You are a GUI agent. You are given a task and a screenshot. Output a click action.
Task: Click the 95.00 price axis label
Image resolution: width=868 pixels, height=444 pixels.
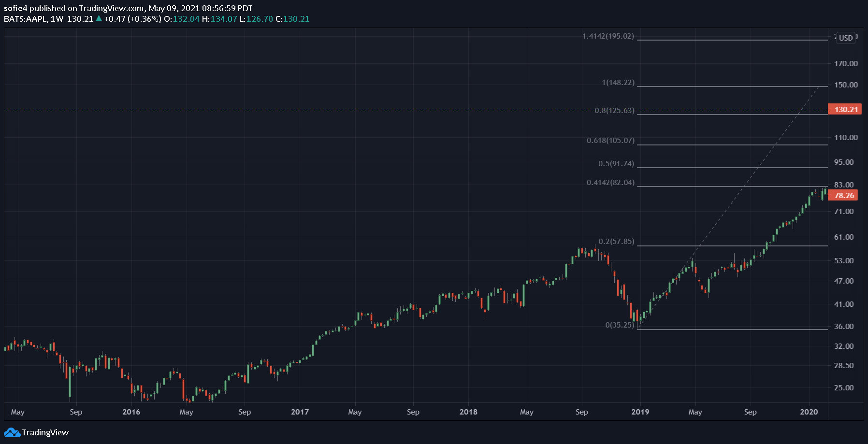pos(844,162)
